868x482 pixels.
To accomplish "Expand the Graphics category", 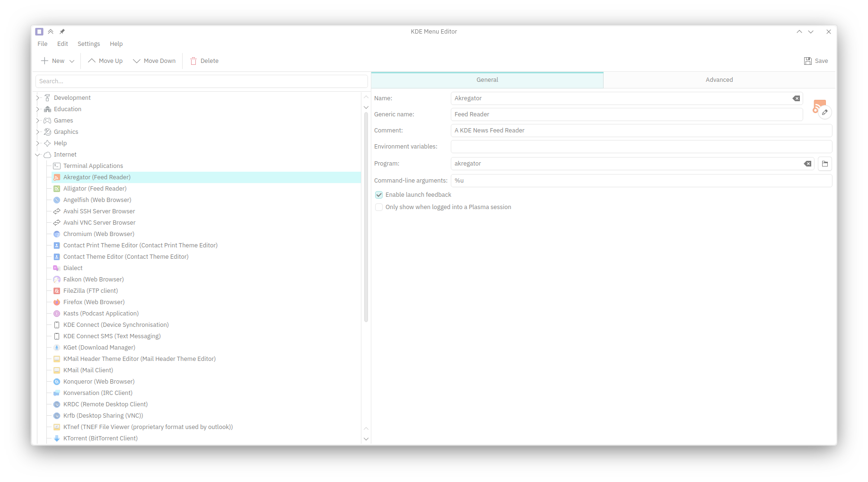I will pyautogui.click(x=38, y=132).
